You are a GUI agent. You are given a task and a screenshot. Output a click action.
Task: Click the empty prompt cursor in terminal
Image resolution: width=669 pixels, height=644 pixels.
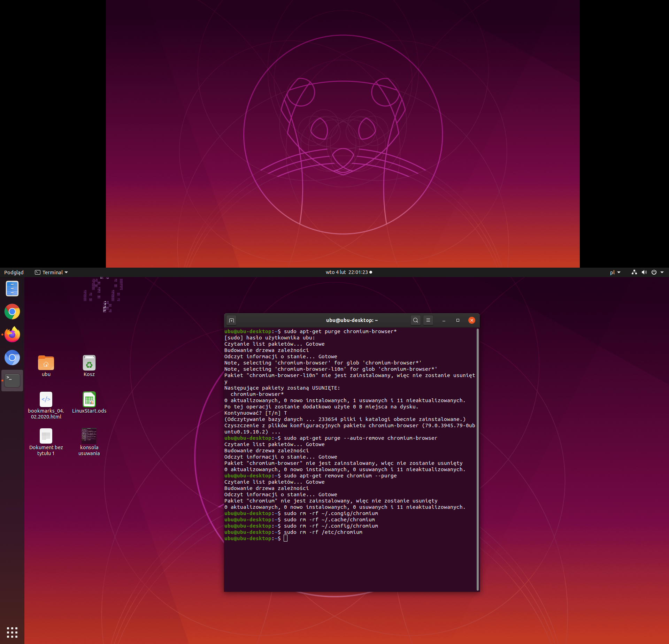[286, 538]
